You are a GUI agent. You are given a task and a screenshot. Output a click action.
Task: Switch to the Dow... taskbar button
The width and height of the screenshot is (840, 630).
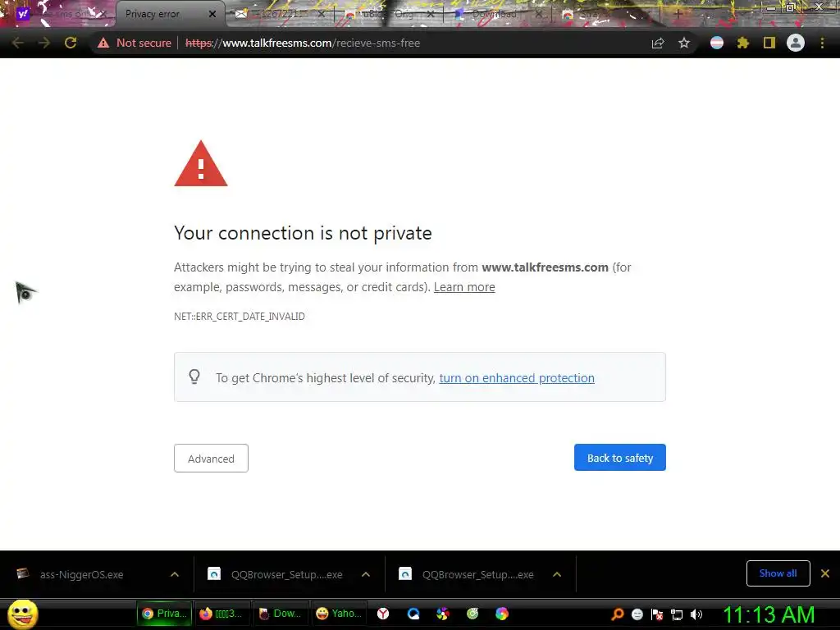(x=279, y=614)
